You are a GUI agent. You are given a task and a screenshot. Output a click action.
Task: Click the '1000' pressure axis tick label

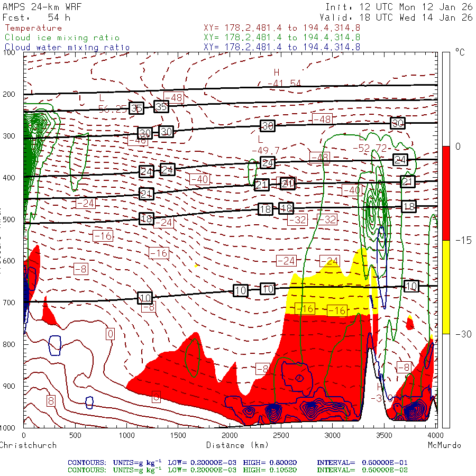pyautogui.click(x=7, y=428)
